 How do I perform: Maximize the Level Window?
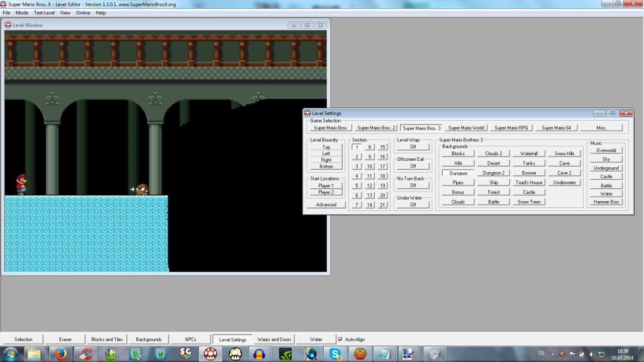pos(307,25)
